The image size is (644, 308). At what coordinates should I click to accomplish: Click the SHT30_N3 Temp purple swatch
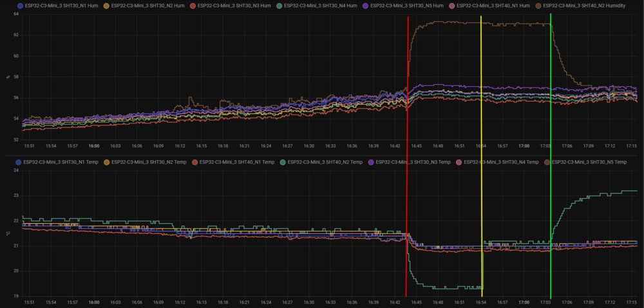point(370,162)
